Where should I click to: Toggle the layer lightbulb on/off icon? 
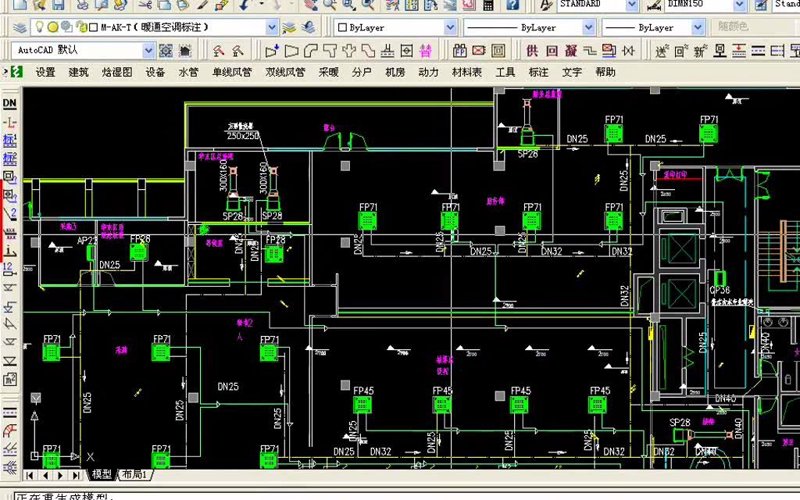point(39,27)
